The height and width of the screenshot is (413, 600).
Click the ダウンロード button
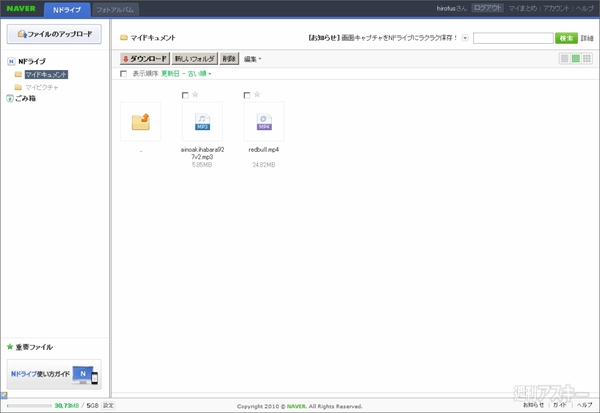pos(145,59)
